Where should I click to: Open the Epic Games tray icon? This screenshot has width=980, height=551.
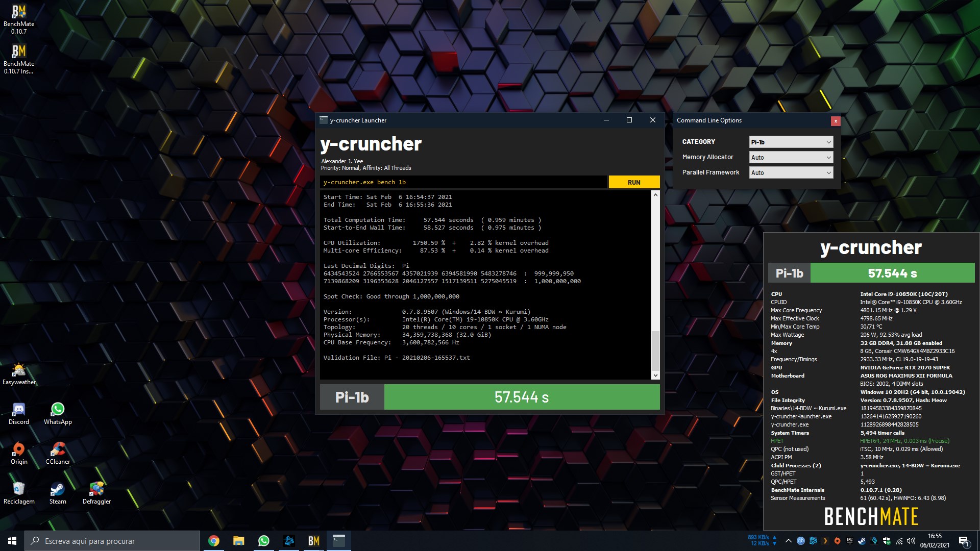tap(850, 541)
